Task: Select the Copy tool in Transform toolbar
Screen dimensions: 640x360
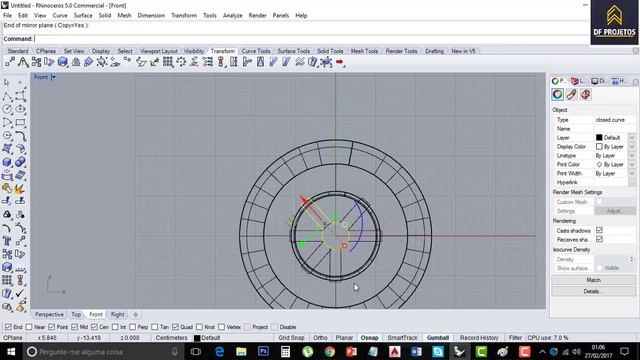Action: [36, 62]
